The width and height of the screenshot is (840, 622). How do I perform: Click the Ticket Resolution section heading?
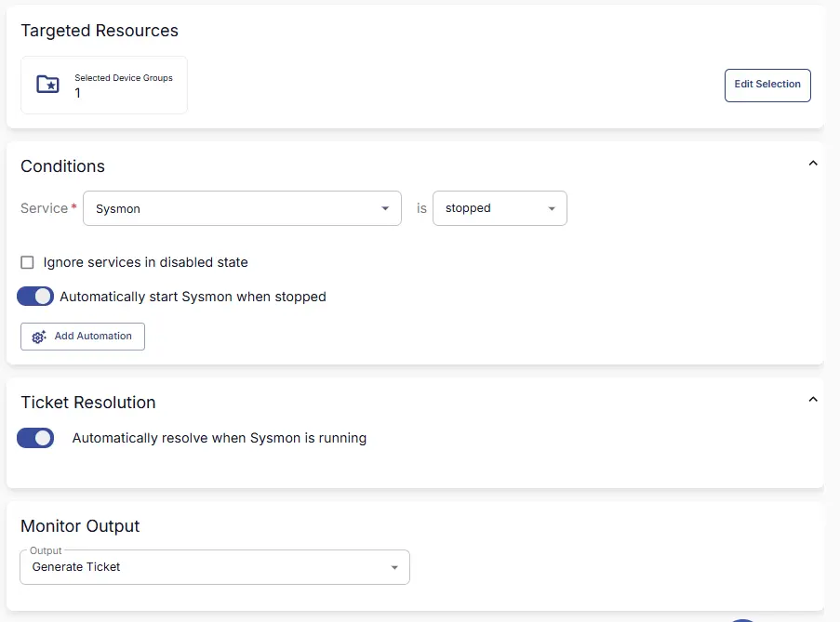tap(88, 403)
